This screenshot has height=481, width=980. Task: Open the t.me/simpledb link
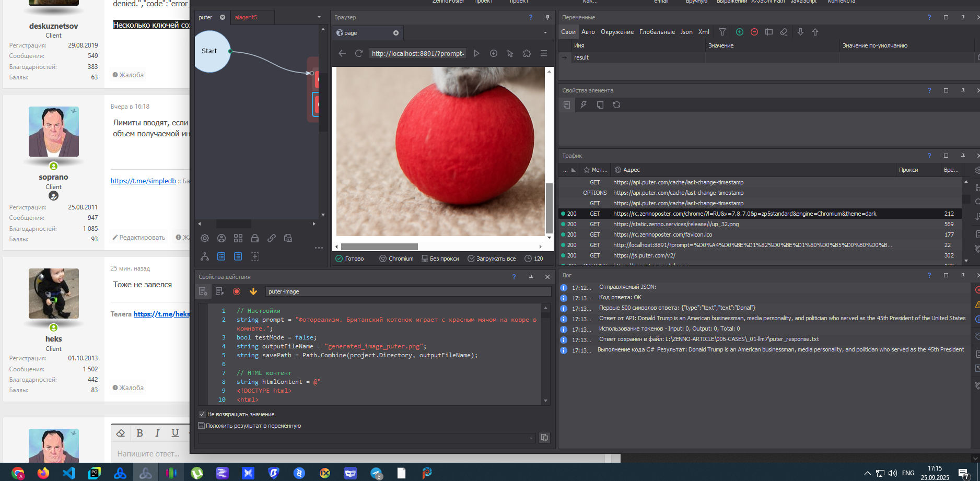143,181
